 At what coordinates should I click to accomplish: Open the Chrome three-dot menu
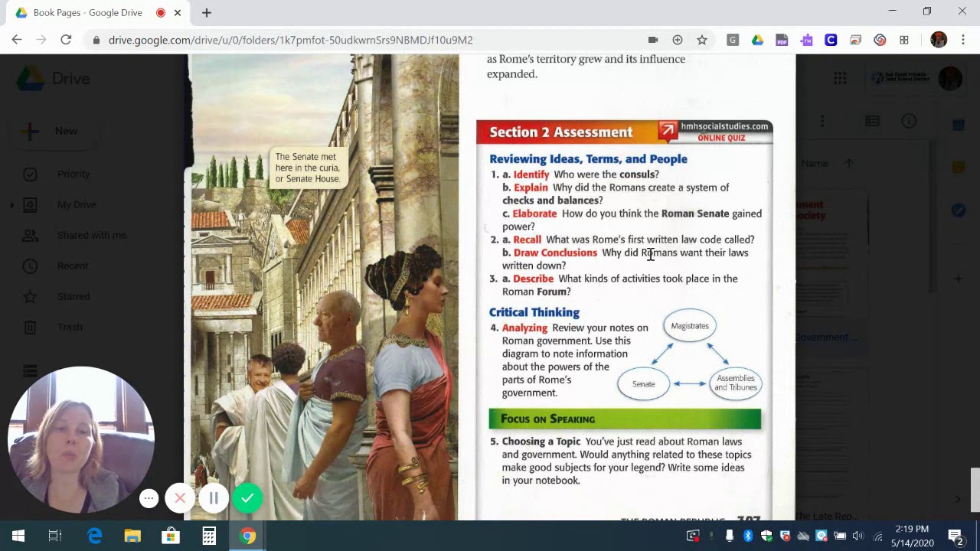[x=963, y=40]
